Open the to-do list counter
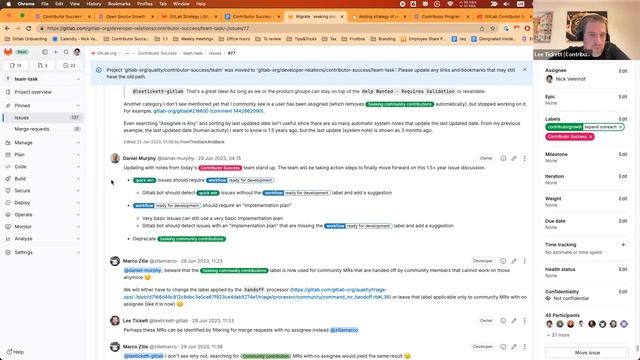The image size is (640, 360). (x=69, y=65)
